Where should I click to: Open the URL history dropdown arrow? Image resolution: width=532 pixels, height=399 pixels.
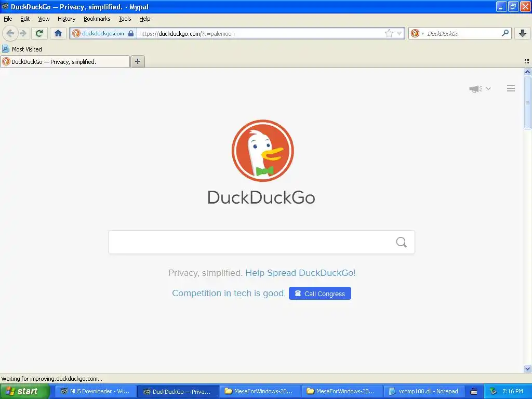(400, 33)
